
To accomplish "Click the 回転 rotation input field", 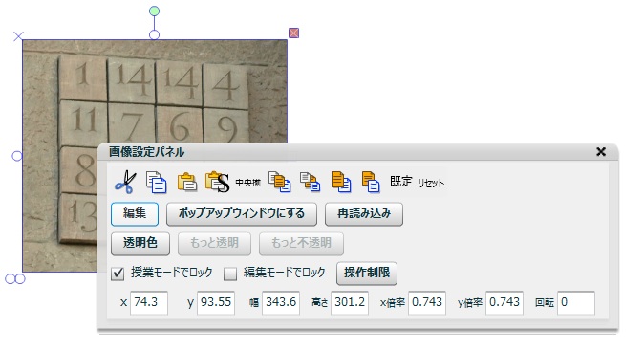I will tap(576, 303).
